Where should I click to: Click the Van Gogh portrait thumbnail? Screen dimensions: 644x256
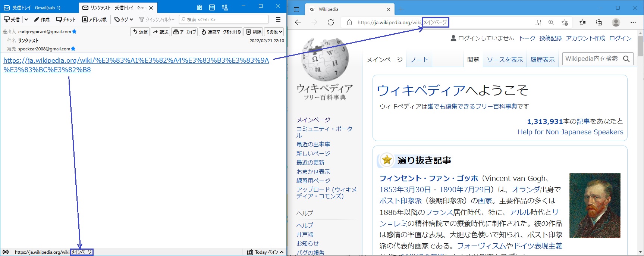[595, 206]
